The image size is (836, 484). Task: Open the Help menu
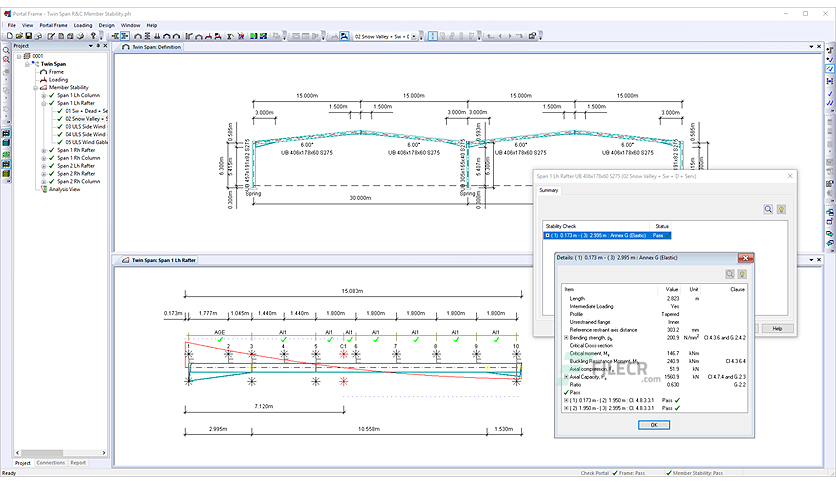click(x=152, y=25)
